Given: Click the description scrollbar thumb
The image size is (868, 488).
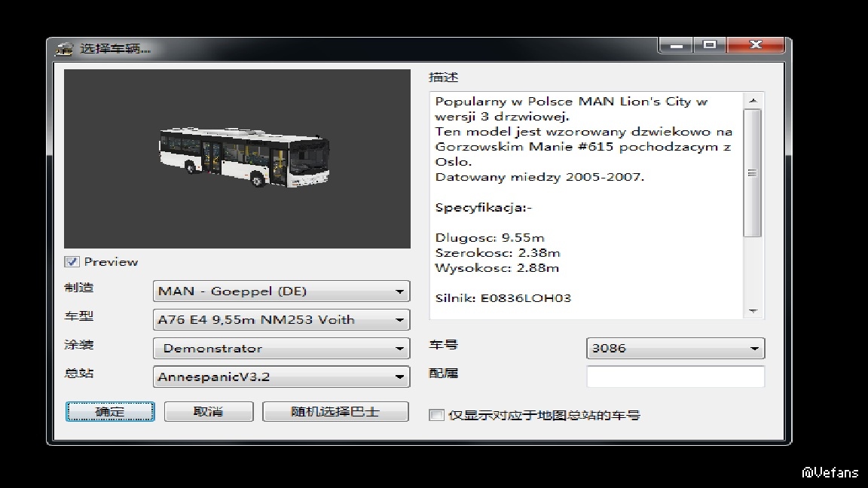Looking at the screenshot, I should (753, 173).
